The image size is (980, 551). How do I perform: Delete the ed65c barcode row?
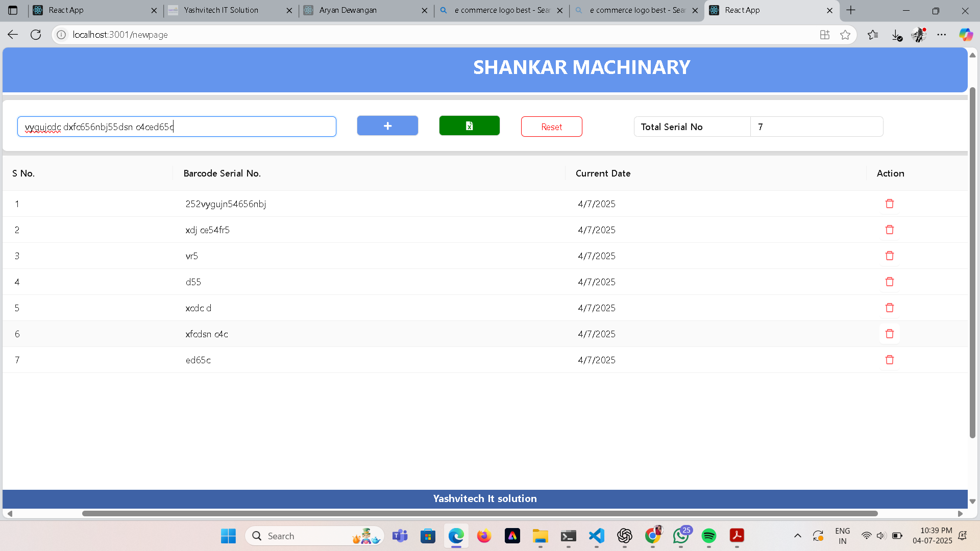(x=889, y=360)
